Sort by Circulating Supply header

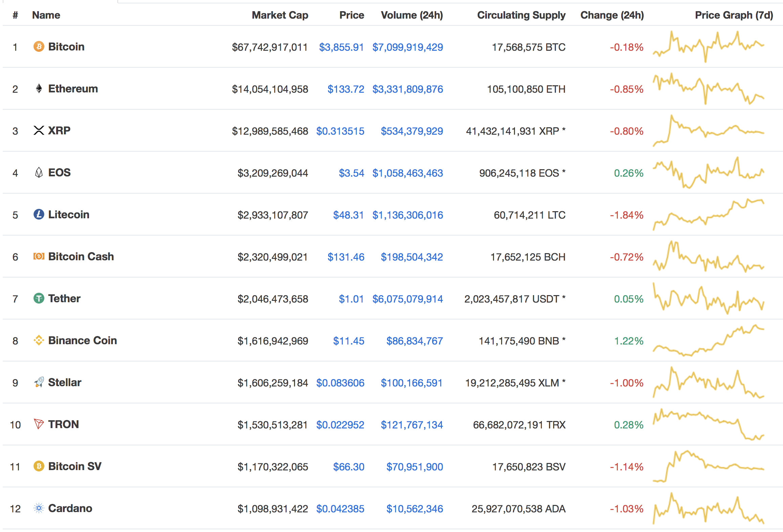click(x=521, y=15)
